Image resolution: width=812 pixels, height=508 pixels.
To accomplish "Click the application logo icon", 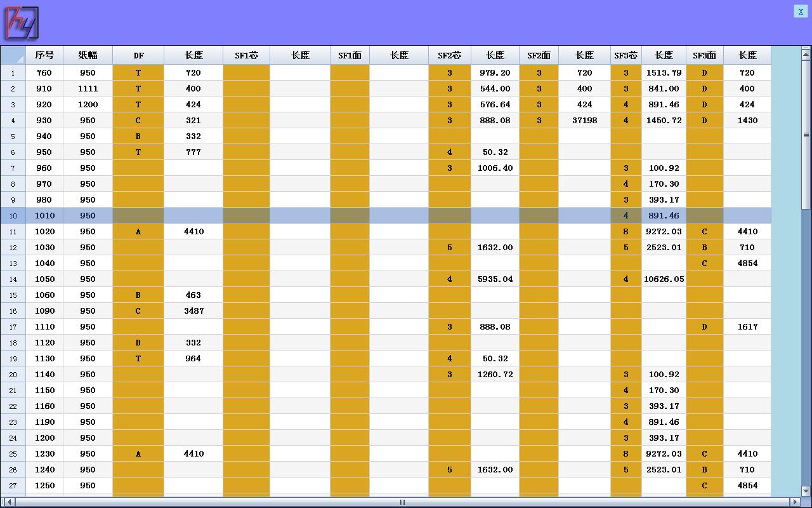I will pos(22,23).
